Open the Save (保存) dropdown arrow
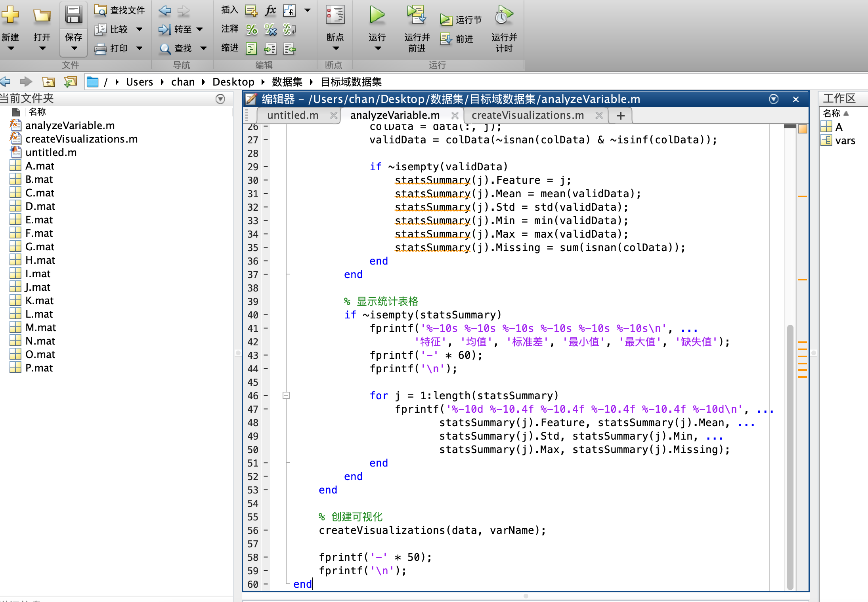868x602 pixels. point(74,48)
